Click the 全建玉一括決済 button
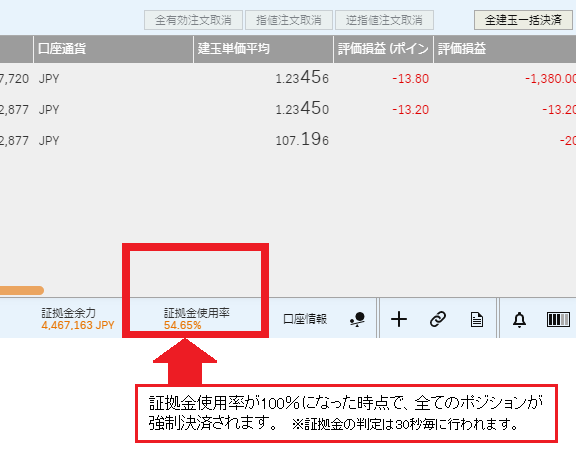Screen dimensions: 576x449 pyautogui.click(x=523, y=20)
